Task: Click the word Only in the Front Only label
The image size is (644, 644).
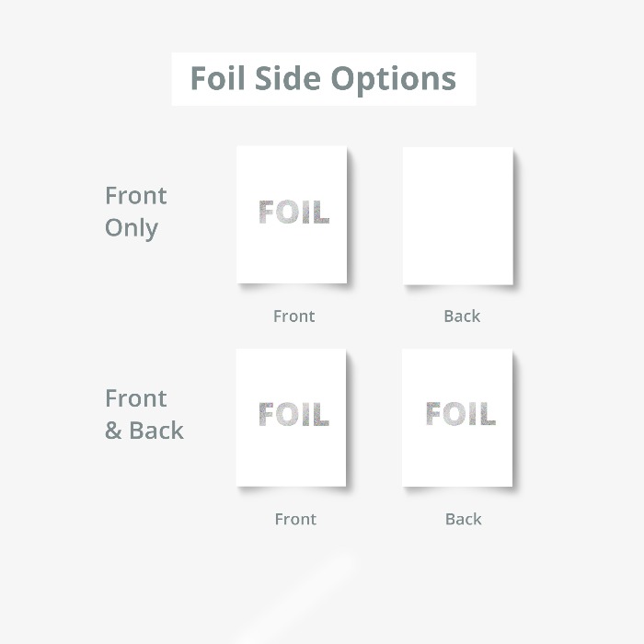Action: click(x=132, y=228)
